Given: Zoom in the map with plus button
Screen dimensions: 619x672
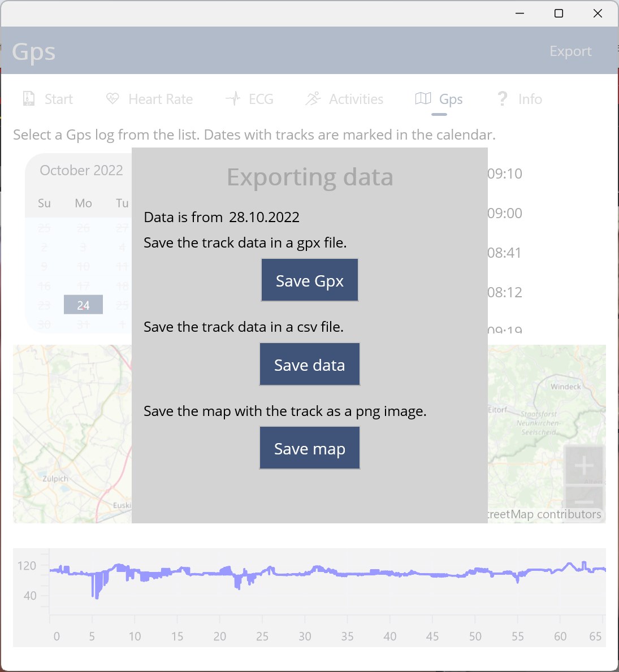Looking at the screenshot, I should (584, 465).
